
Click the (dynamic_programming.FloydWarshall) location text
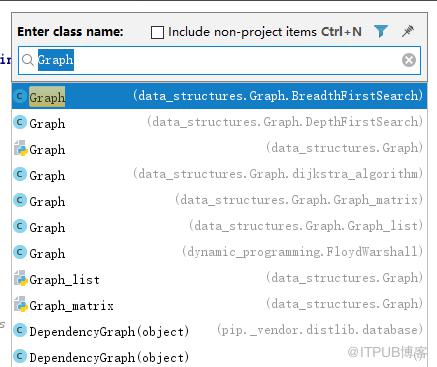tap(302, 252)
